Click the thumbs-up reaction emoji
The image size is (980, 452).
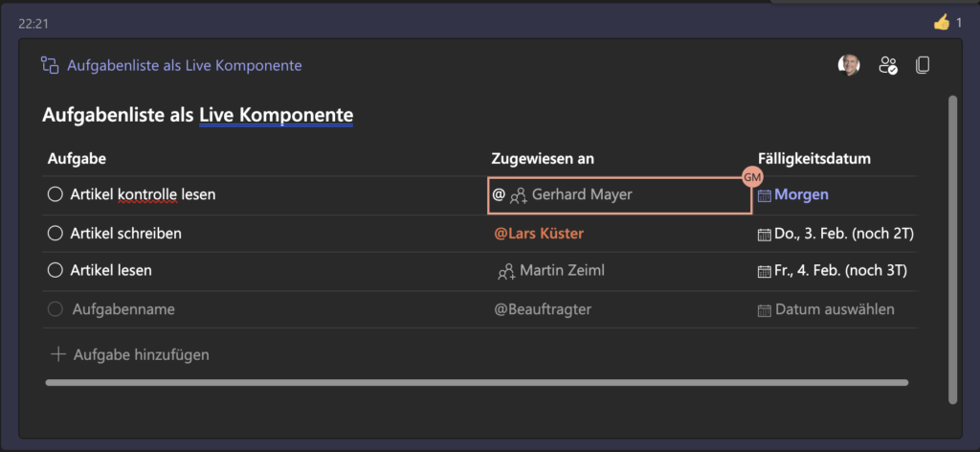[x=942, y=23]
